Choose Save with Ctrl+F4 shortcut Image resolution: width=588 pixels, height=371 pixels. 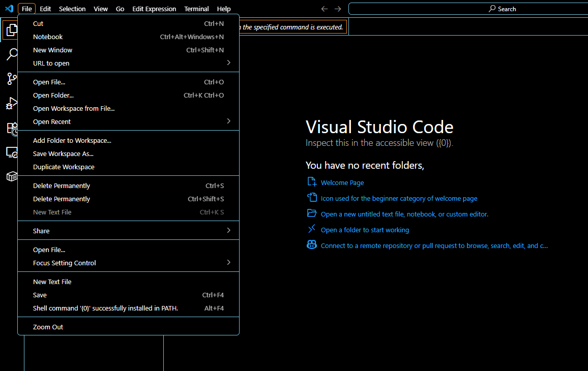click(x=128, y=295)
